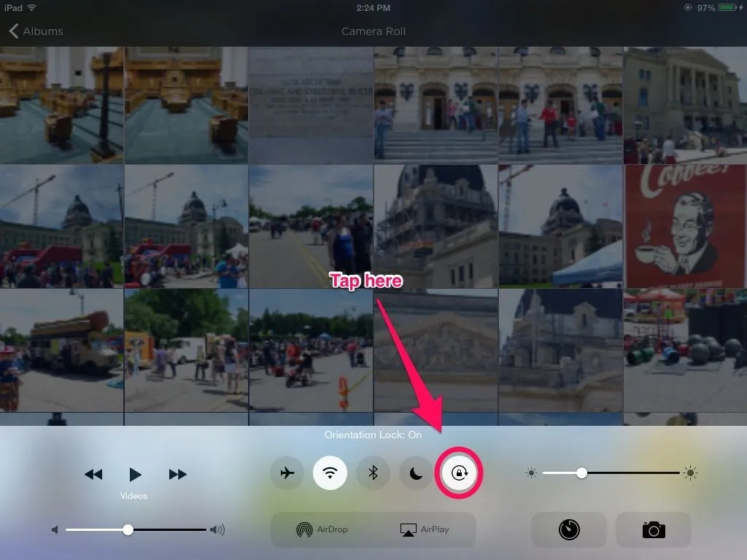Tap the rewind button
This screenshot has height=560, width=747.
point(93,475)
